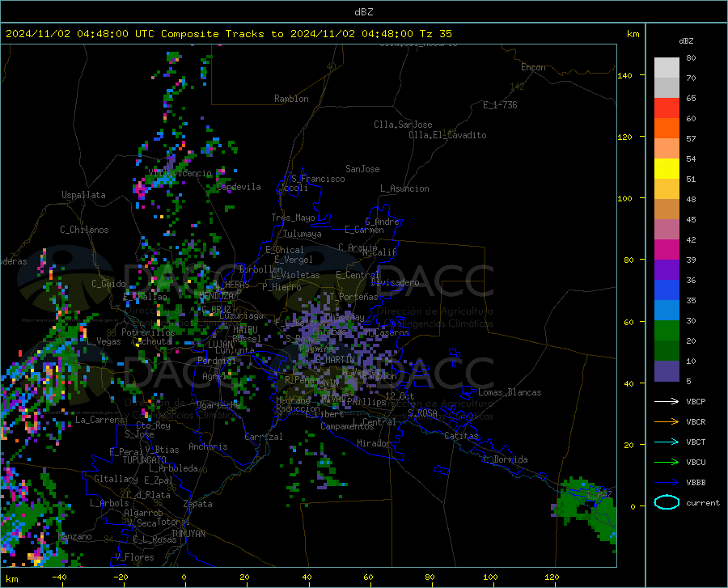Click the green VBCU arrow in legend

(667, 462)
